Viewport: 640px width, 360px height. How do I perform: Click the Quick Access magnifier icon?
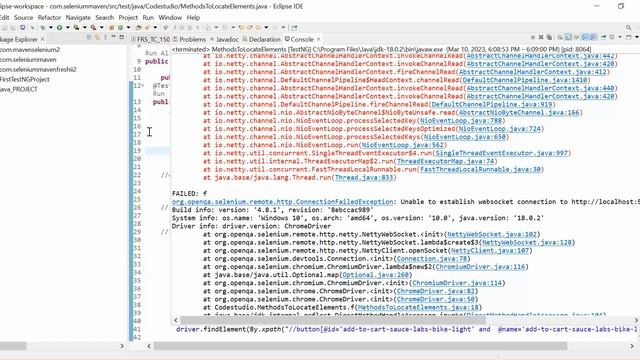[629, 27]
